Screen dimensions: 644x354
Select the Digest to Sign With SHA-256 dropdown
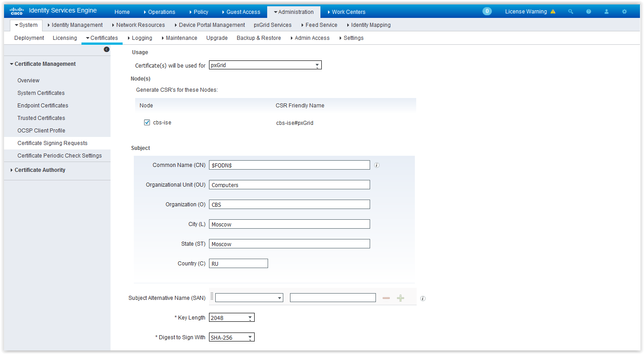pyautogui.click(x=250, y=337)
